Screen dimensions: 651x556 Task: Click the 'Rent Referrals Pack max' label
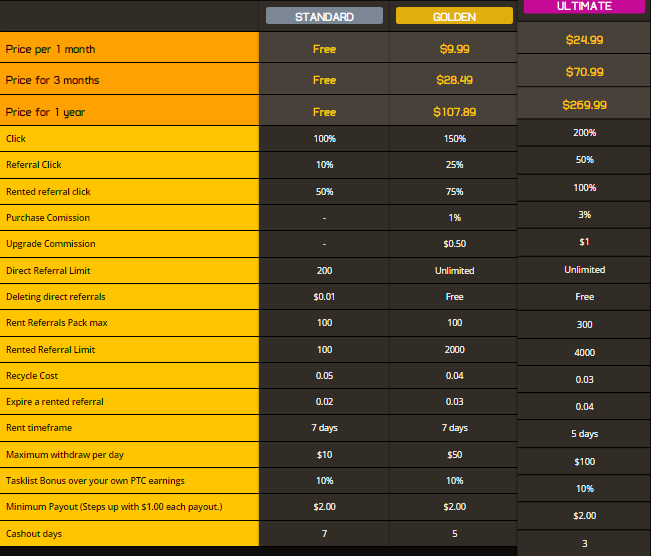click(x=57, y=323)
